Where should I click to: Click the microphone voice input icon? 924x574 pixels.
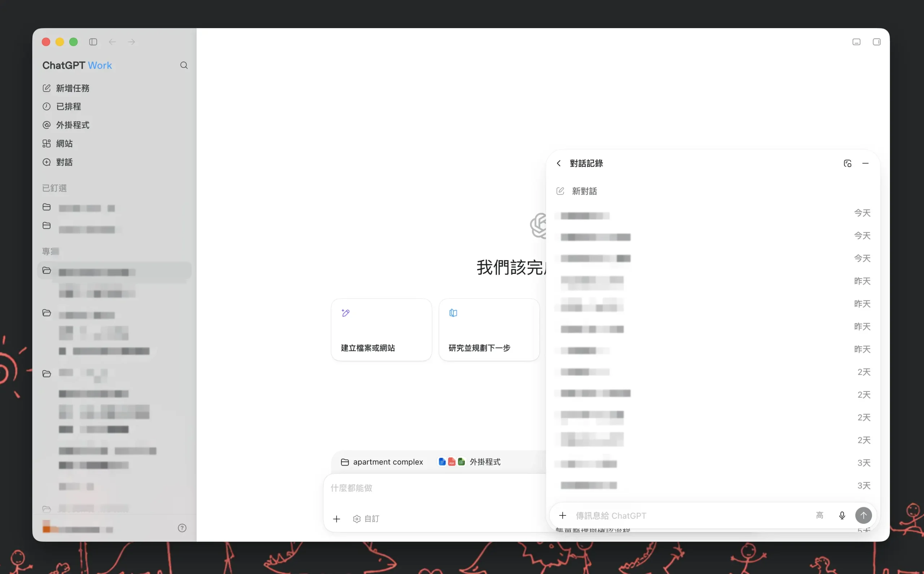[842, 515]
